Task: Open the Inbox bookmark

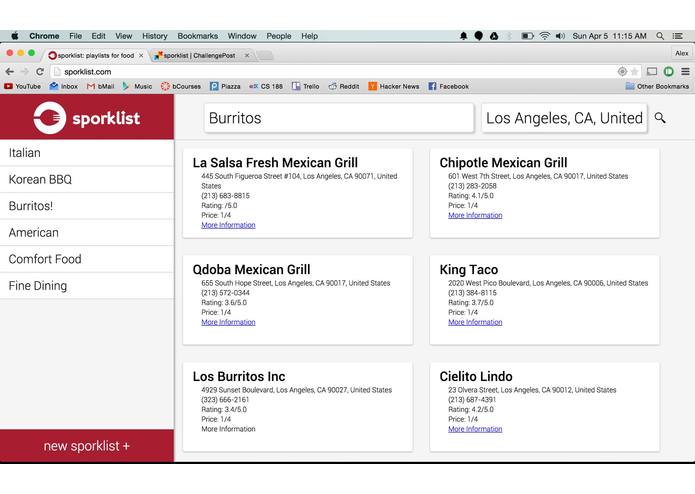Action: (63, 86)
